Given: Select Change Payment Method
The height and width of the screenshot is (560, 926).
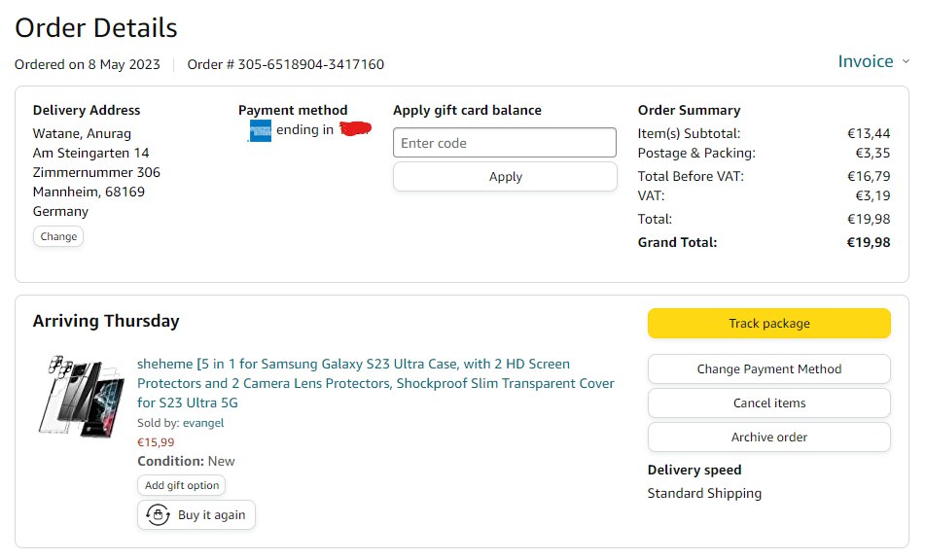Looking at the screenshot, I should point(768,369).
